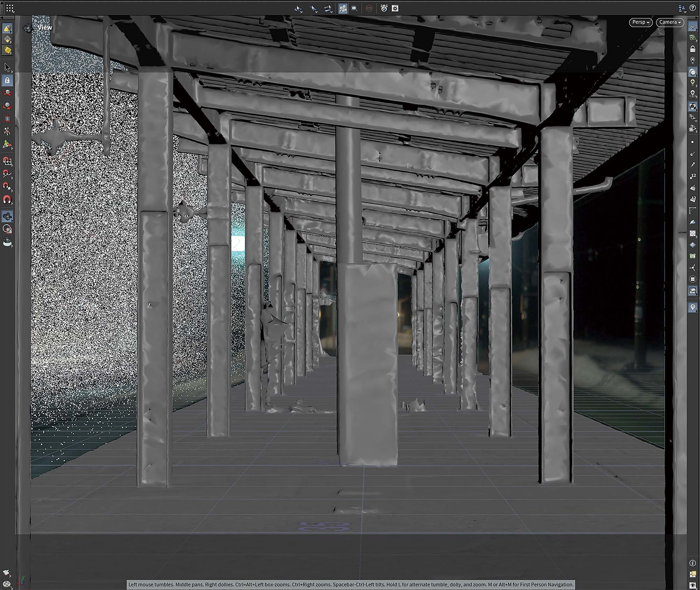Click the flipbook render icon in top toolbar
This screenshot has width=700, height=590.
point(384,8)
